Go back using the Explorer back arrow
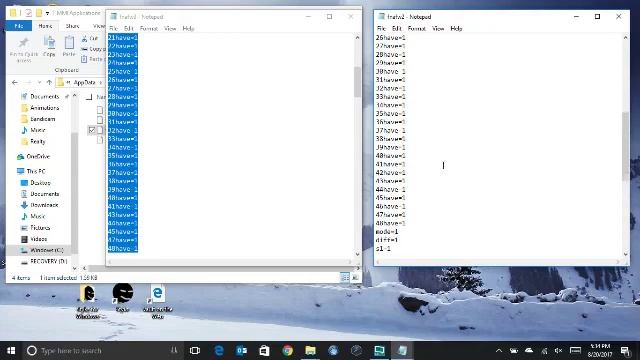Viewport: 640px width, 360px height. (x=15, y=82)
